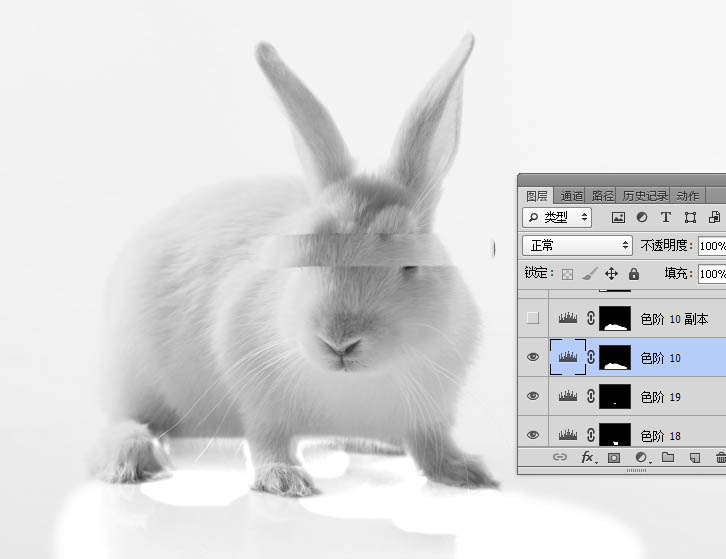Toggle lock image pixels brush icon
The height and width of the screenshot is (559, 726).
coord(589,274)
